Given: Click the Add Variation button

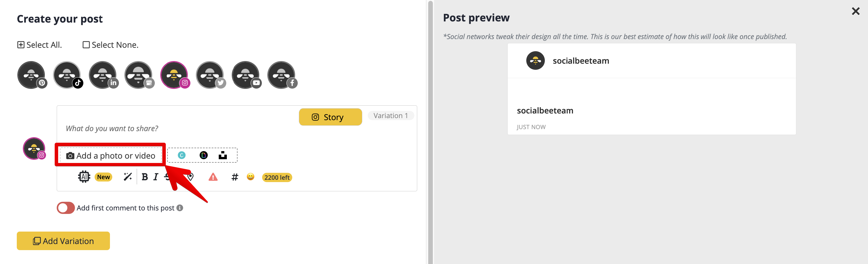Looking at the screenshot, I should [x=63, y=241].
